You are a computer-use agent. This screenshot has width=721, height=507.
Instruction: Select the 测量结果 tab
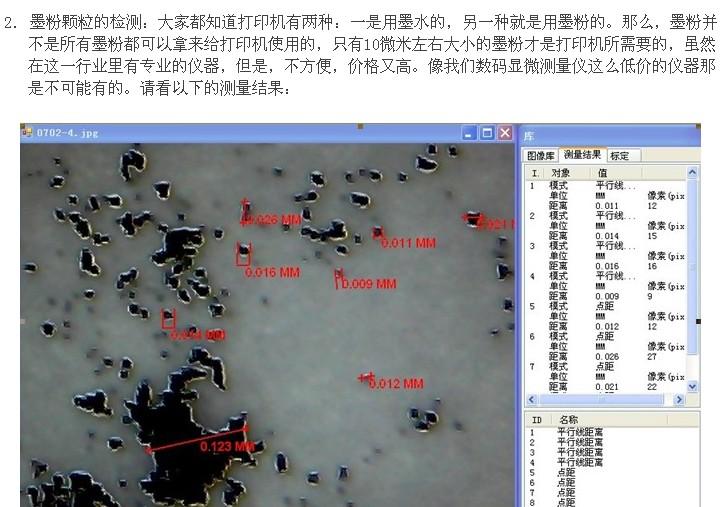582,155
